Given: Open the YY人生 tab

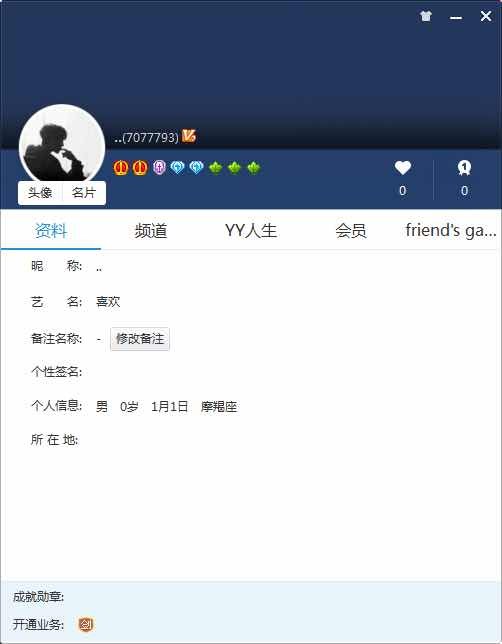Looking at the screenshot, I should click(251, 230).
